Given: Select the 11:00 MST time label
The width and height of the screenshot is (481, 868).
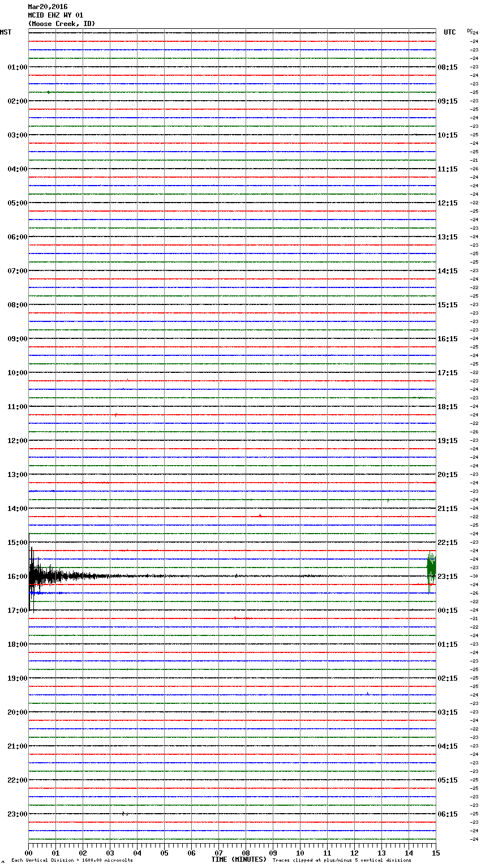Looking at the screenshot, I should [x=18, y=407].
